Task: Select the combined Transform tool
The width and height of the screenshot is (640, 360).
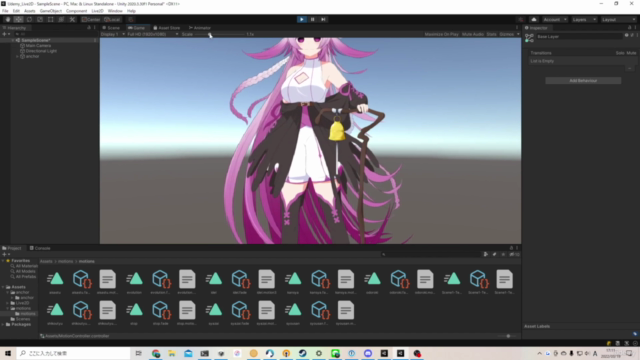Action: click(61, 19)
